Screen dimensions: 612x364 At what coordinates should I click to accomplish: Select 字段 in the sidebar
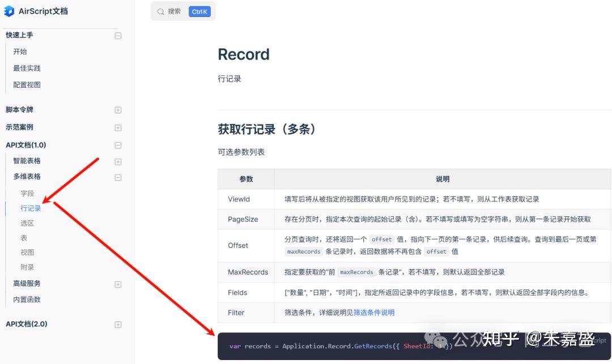(x=27, y=193)
